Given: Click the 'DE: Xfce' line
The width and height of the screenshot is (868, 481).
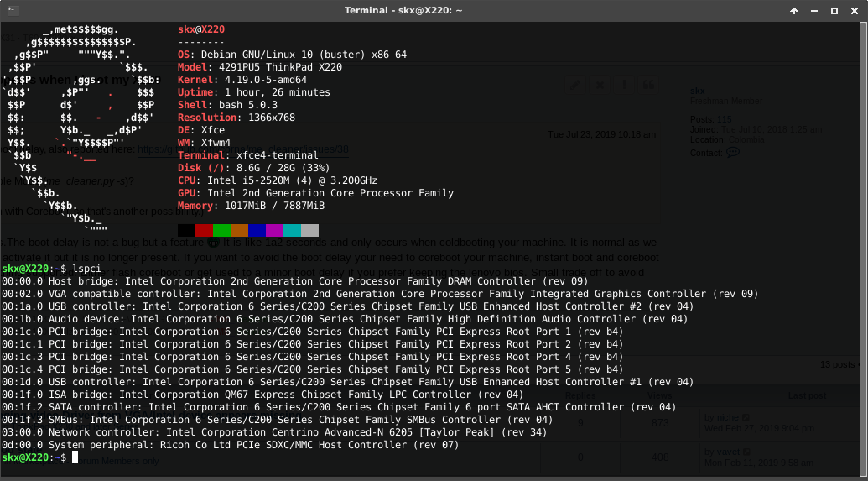Looking at the screenshot, I should 201,130.
